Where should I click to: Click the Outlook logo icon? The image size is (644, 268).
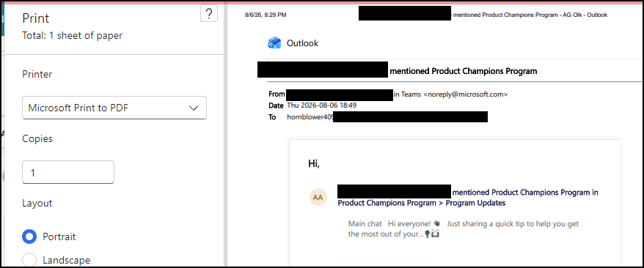[x=274, y=43]
